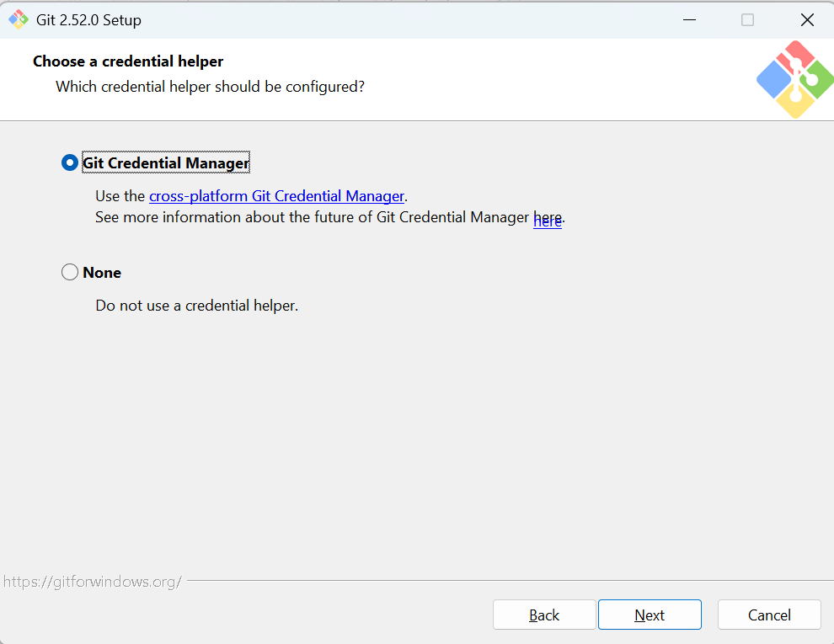Minimize the Git Setup window
Image resolution: width=834 pixels, height=644 pixels.
689,19
